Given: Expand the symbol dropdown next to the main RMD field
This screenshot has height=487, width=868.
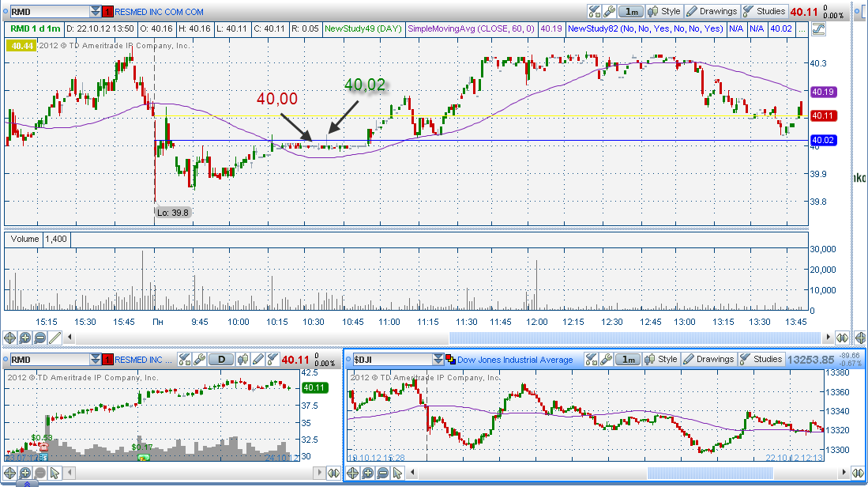Looking at the screenshot, I should [x=96, y=12].
